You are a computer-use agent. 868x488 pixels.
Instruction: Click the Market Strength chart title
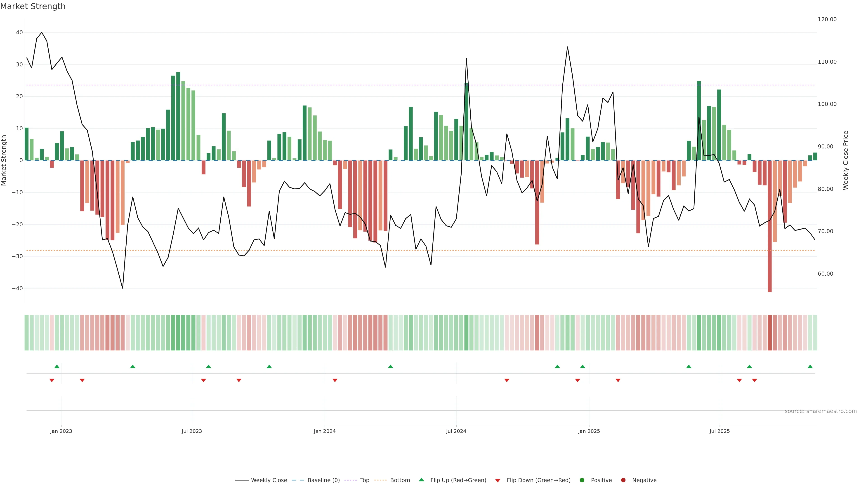[x=33, y=6]
